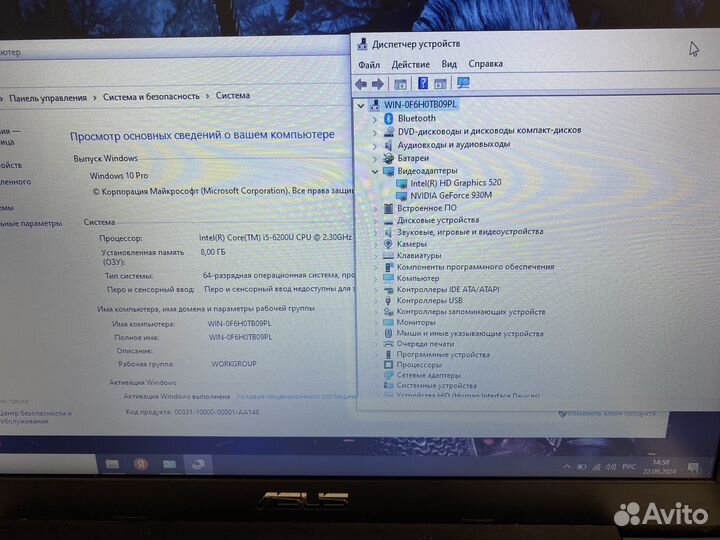Click the Процессоры processor icon
This screenshot has height=540, width=720.
[x=388, y=365]
